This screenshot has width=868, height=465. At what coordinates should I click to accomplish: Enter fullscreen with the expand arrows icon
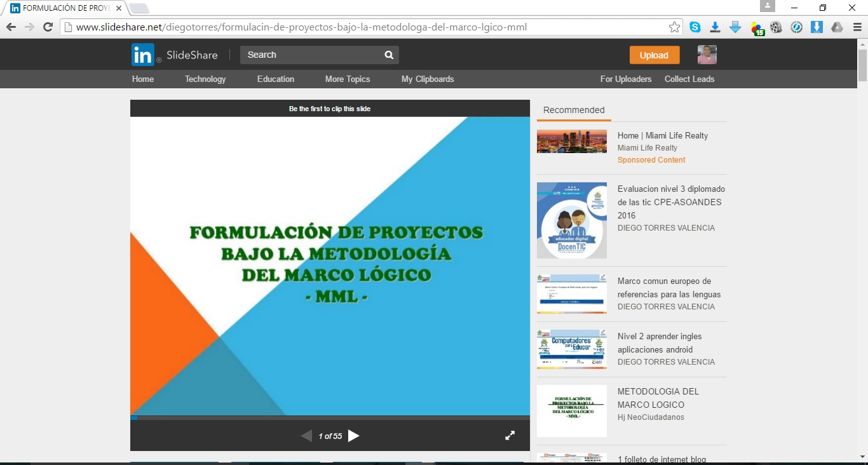510,435
